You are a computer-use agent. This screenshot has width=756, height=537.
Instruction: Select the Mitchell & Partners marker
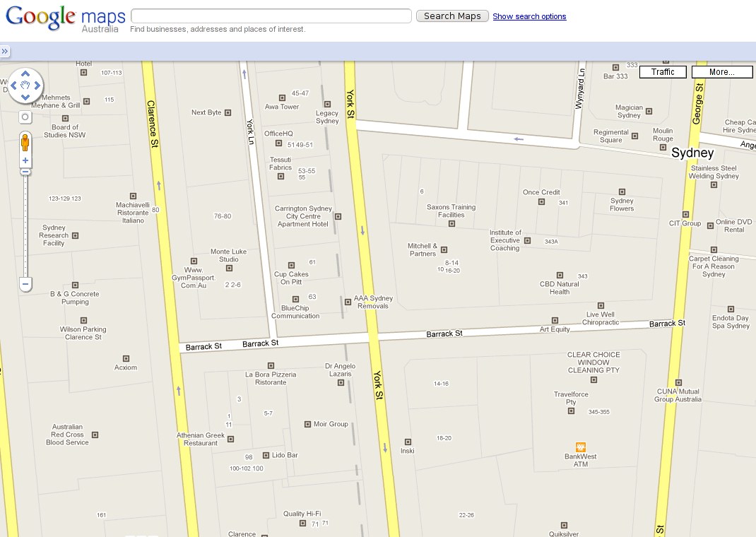tap(444, 249)
